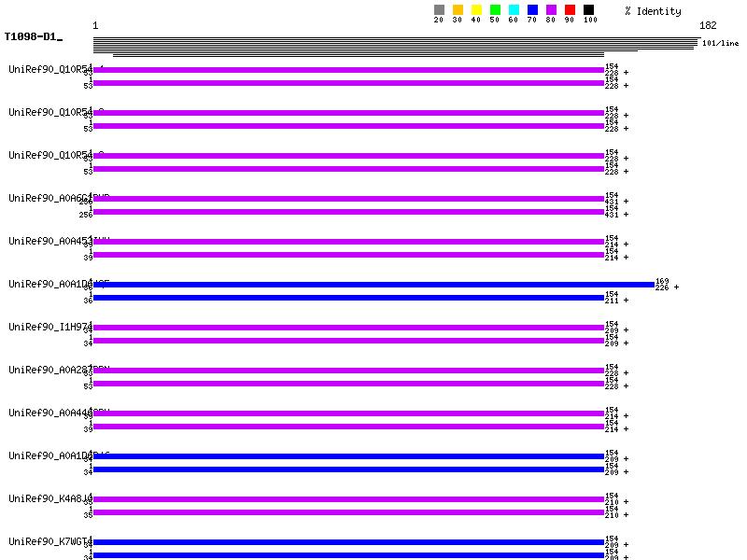
Task: Select the cyan 60% identity swatch
Action: point(514,10)
